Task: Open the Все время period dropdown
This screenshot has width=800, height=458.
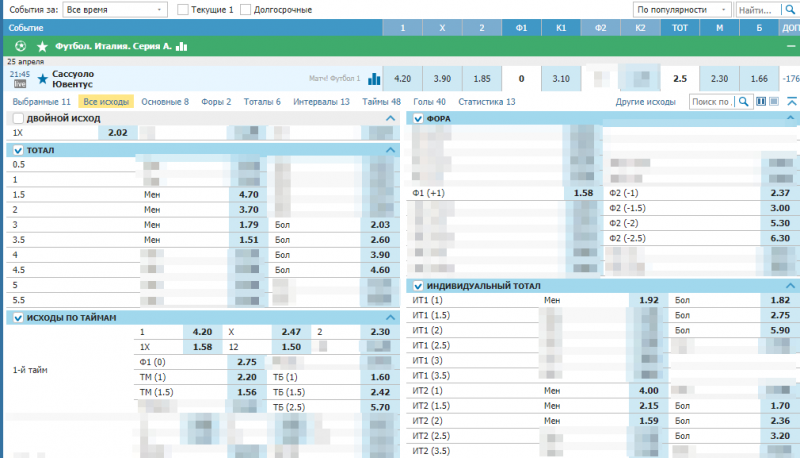Action: (115, 9)
